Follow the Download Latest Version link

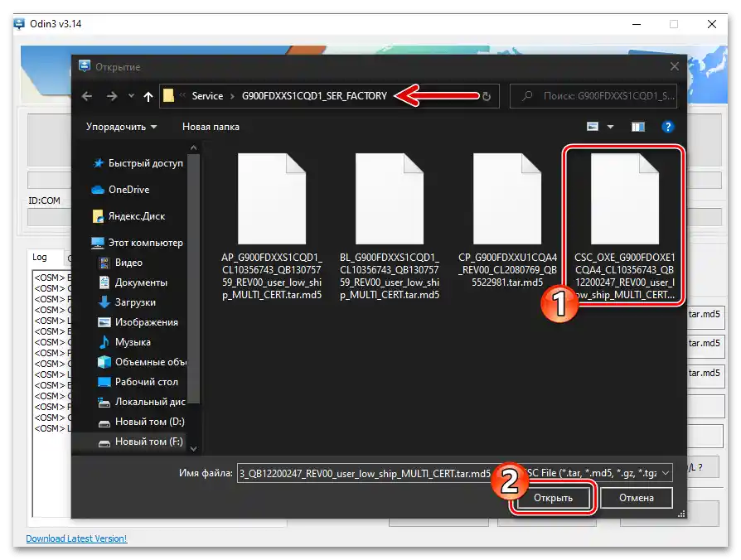click(75, 538)
